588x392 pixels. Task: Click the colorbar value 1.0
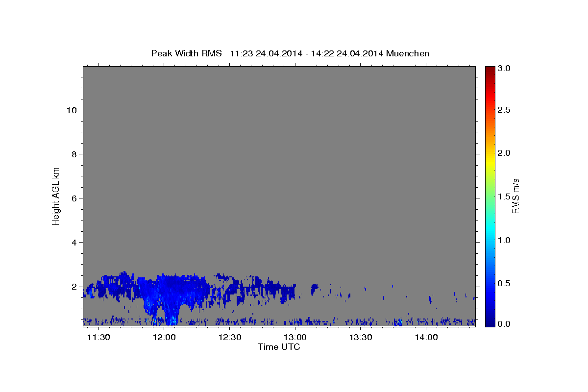click(x=505, y=240)
